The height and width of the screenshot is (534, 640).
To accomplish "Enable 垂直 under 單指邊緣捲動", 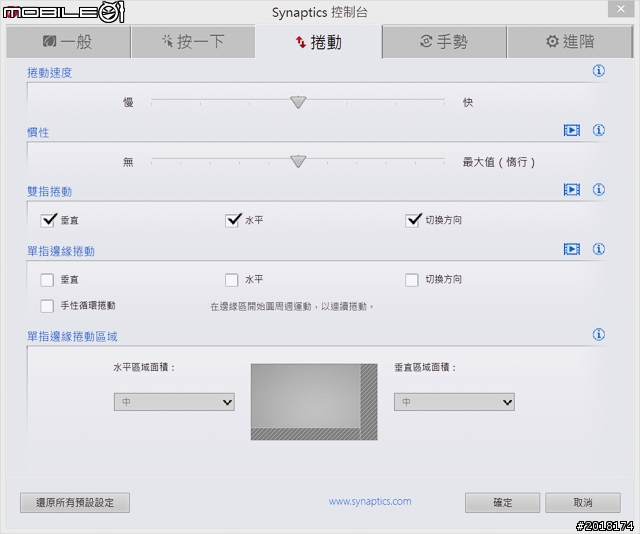I will pos(47,280).
